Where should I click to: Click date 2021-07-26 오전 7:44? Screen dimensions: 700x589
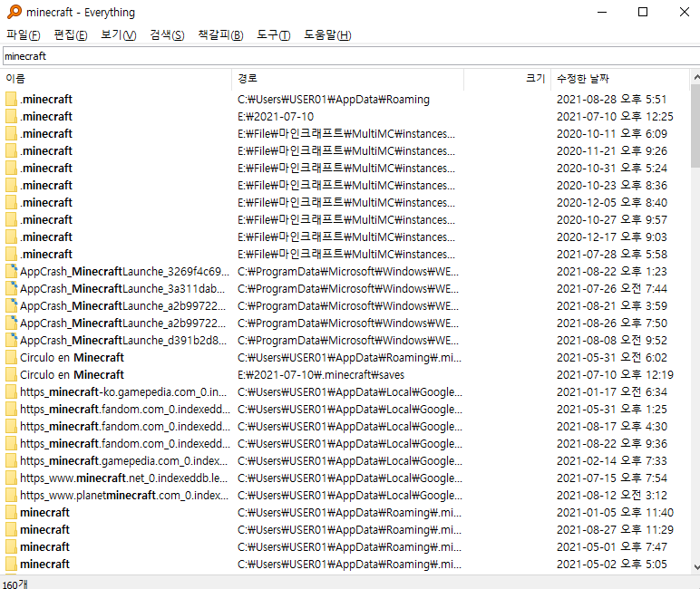pos(612,289)
